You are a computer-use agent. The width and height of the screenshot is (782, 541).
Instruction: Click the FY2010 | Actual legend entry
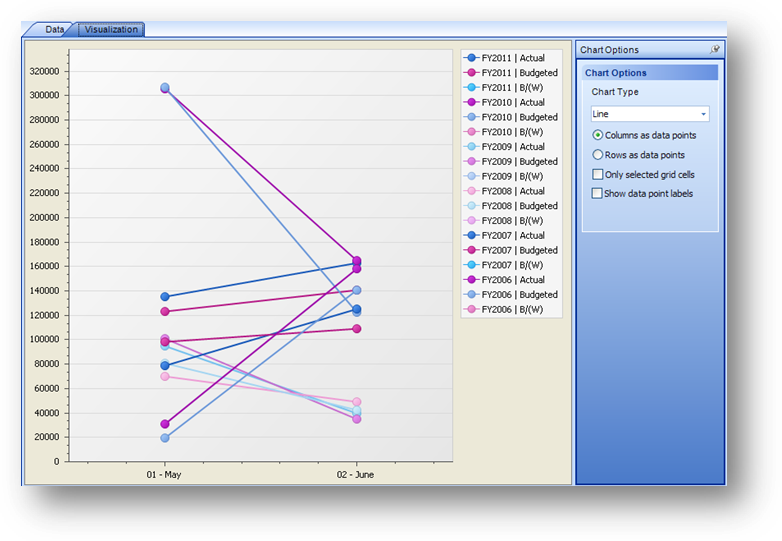coord(504,102)
